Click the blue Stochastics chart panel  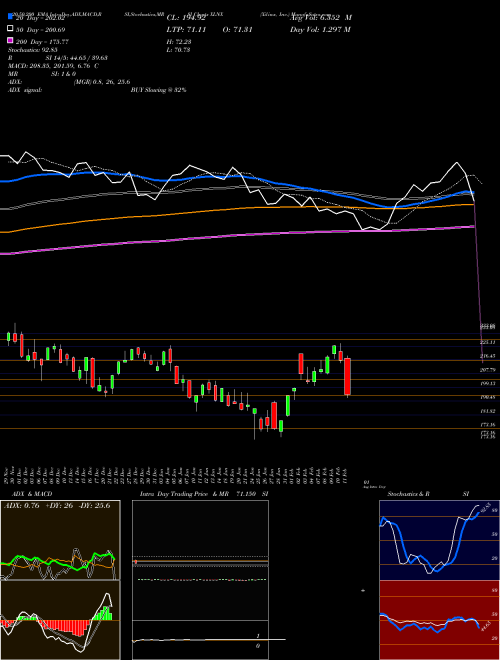tap(439, 540)
